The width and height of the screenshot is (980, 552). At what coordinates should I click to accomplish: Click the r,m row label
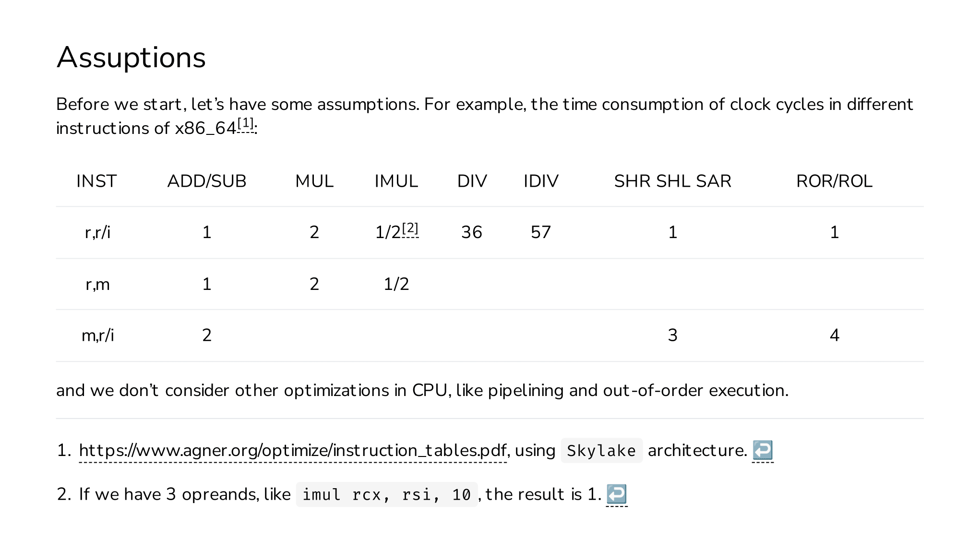point(97,284)
